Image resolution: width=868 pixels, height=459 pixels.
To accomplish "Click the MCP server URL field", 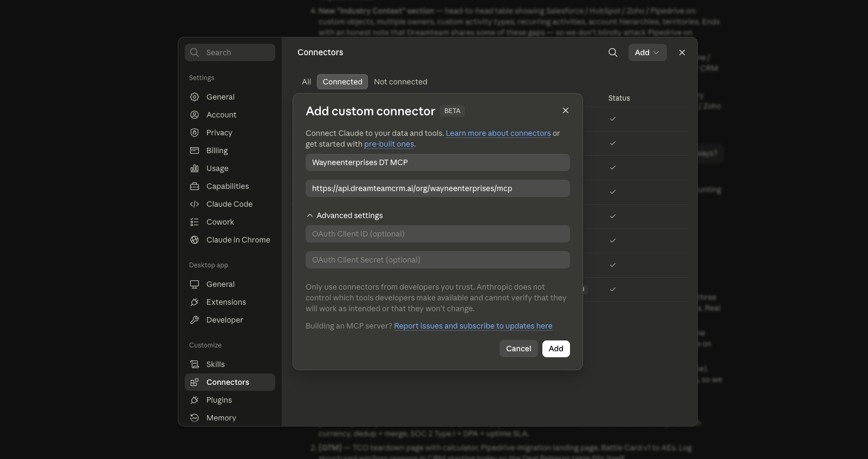I will [438, 188].
